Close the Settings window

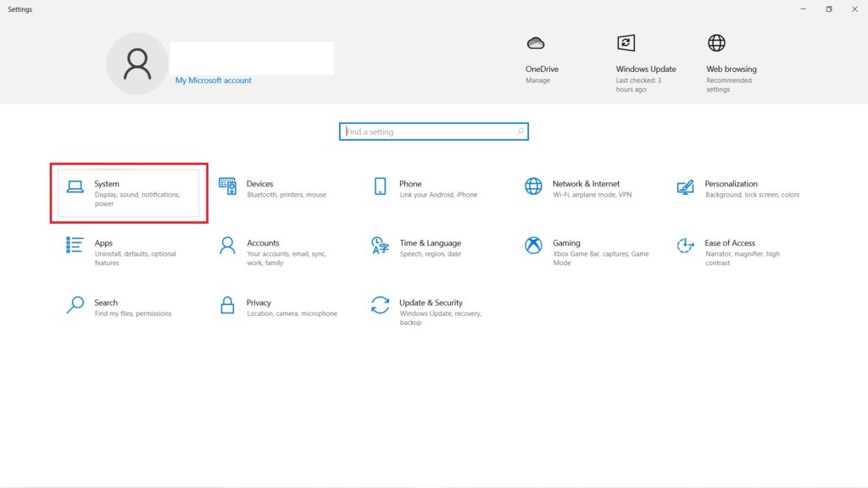coord(854,8)
